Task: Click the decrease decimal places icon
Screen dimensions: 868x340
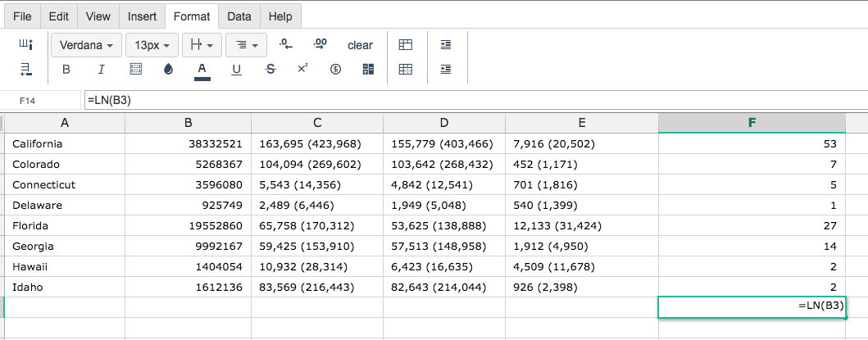Action: tap(285, 45)
